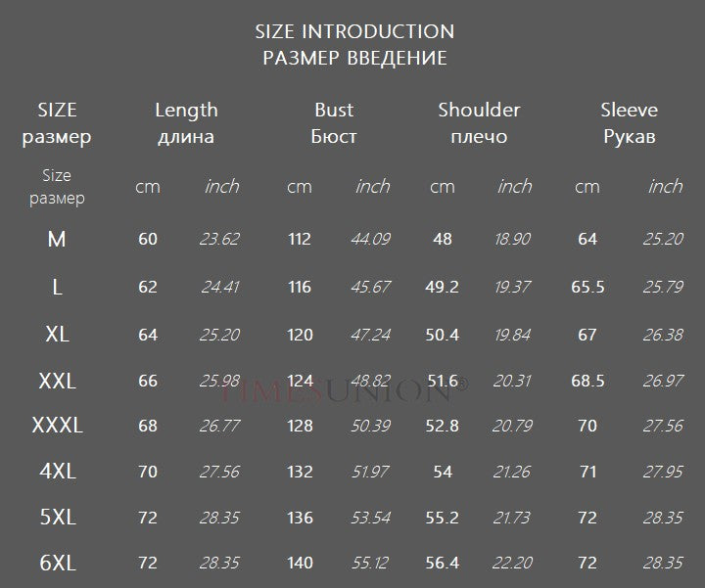This screenshot has width=705, height=588.
Task: Click the 6XL size row label
Action: pos(57,564)
